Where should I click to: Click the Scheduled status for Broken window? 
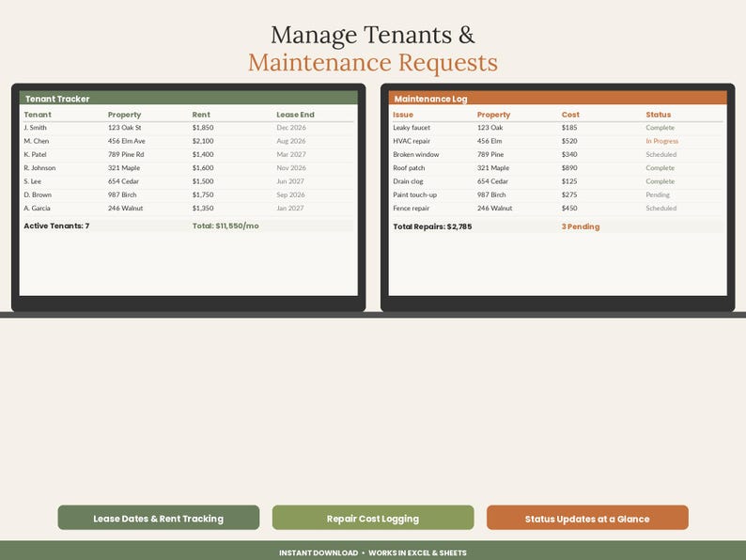point(661,154)
